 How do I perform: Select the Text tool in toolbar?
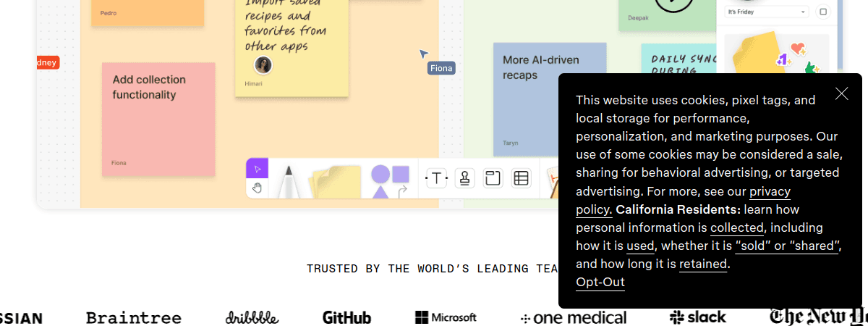tap(437, 178)
